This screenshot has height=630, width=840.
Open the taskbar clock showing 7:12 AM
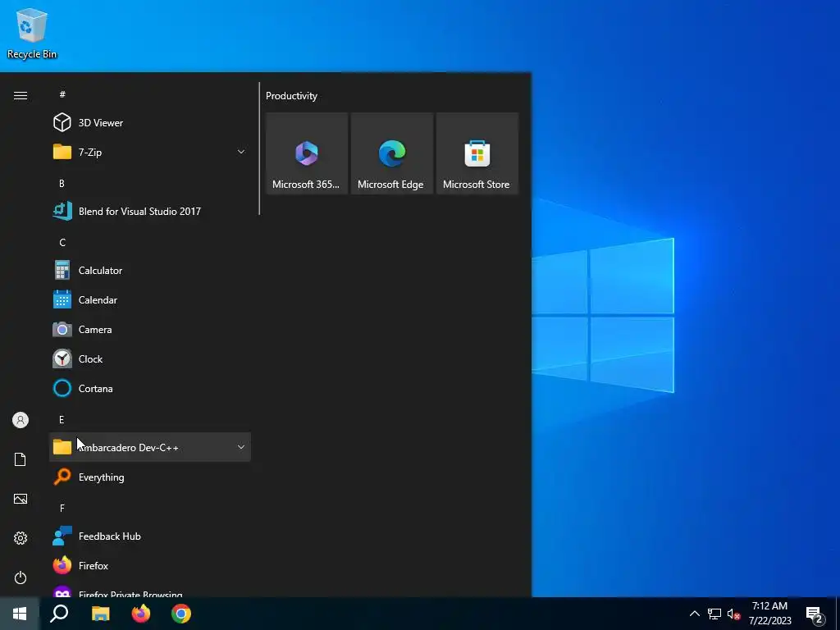[769, 614]
